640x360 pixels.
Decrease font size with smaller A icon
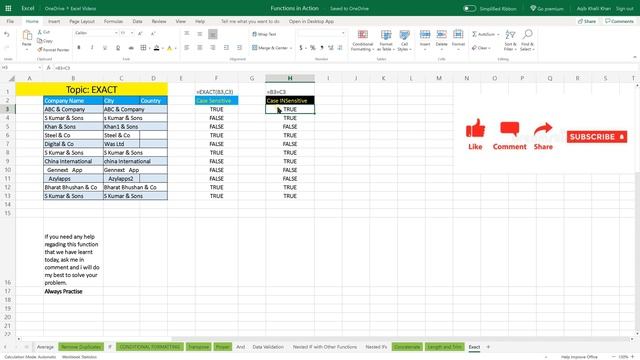coord(153,33)
